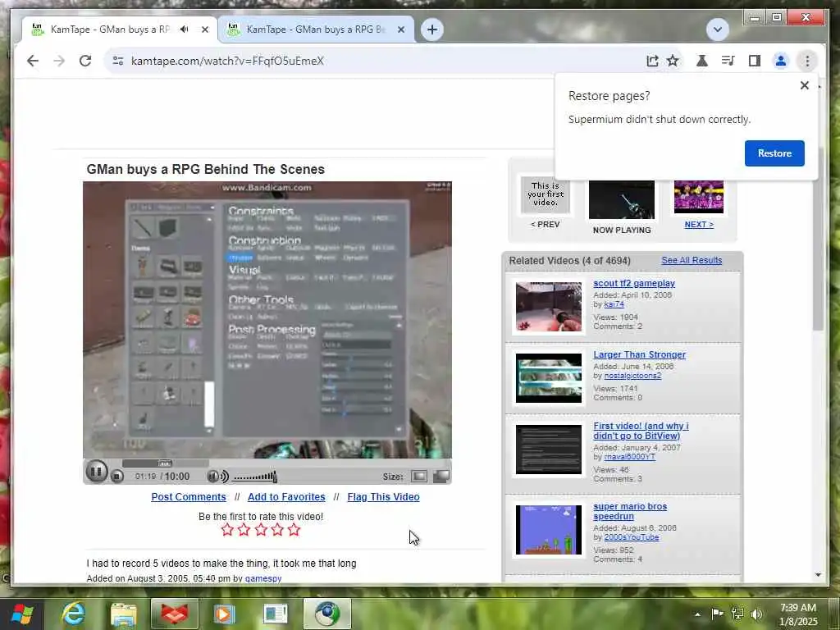View site information icon
Image resolution: width=840 pixels, height=630 pixels.
pyautogui.click(x=118, y=61)
